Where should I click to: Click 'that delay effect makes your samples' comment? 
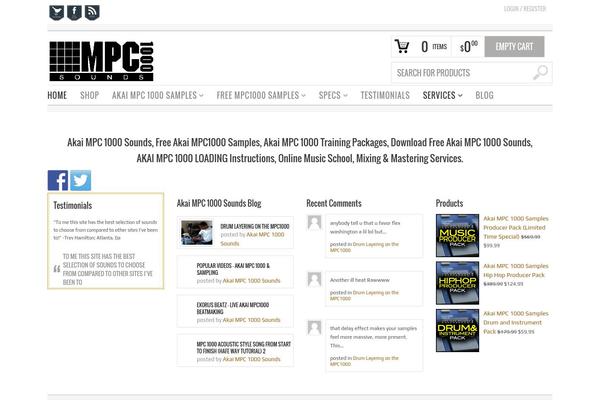(x=373, y=337)
